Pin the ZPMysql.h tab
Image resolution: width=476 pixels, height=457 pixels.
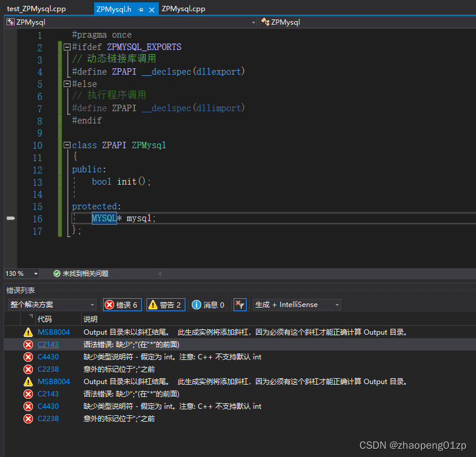tap(141, 10)
